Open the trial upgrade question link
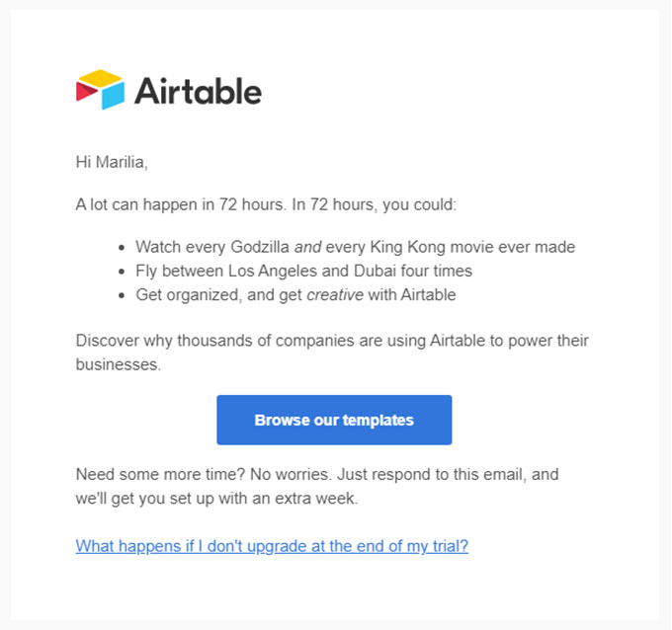672x630 pixels. tap(272, 546)
